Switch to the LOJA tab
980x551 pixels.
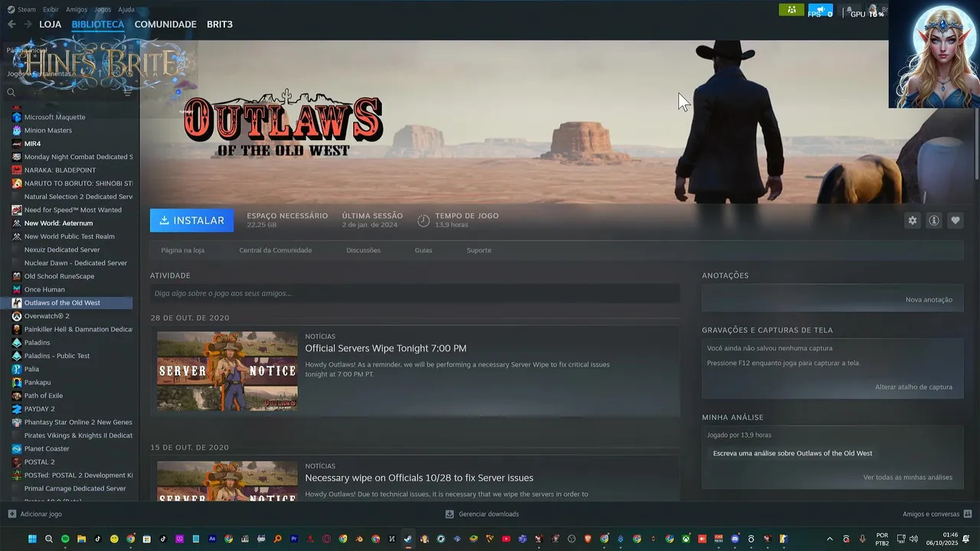pos(51,24)
